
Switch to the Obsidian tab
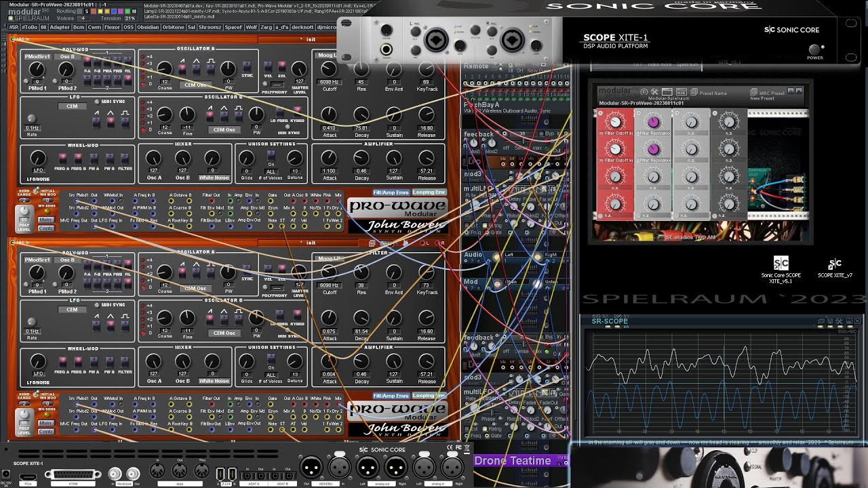pyautogui.click(x=148, y=27)
